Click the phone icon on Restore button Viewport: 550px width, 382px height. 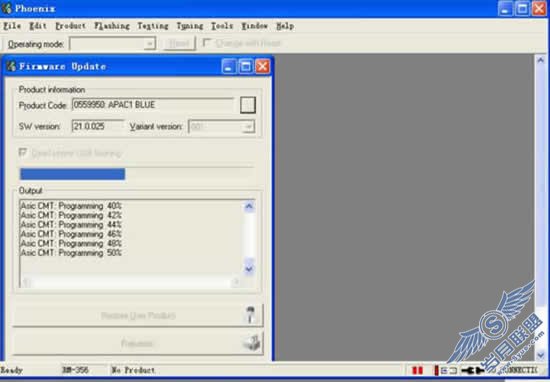[x=250, y=314]
